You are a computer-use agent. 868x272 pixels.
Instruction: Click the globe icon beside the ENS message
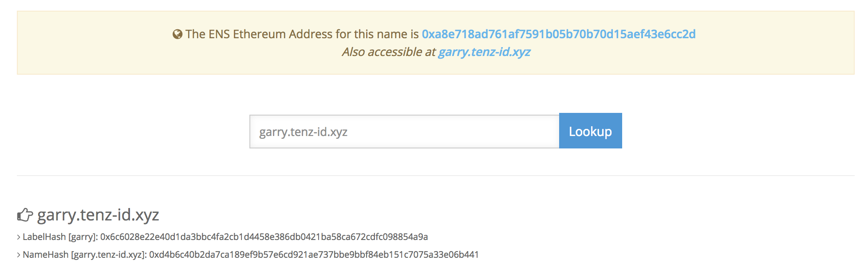177,34
